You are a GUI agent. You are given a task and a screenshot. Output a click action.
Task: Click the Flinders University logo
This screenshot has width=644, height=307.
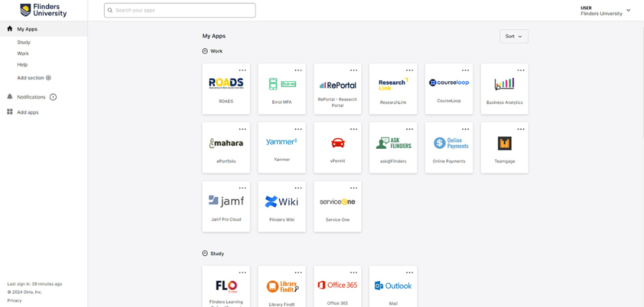pos(43,10)
